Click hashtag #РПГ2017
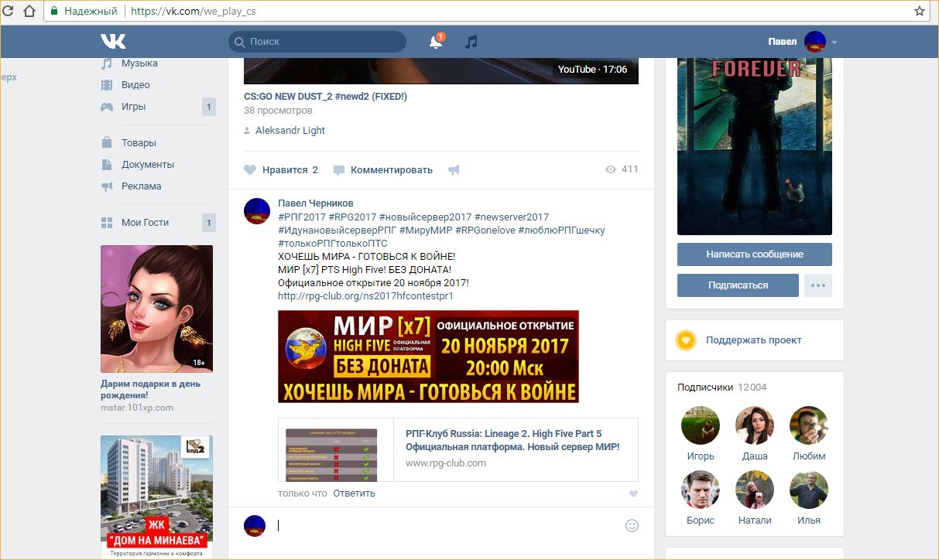Screen dimensions: 939x560 301,217
